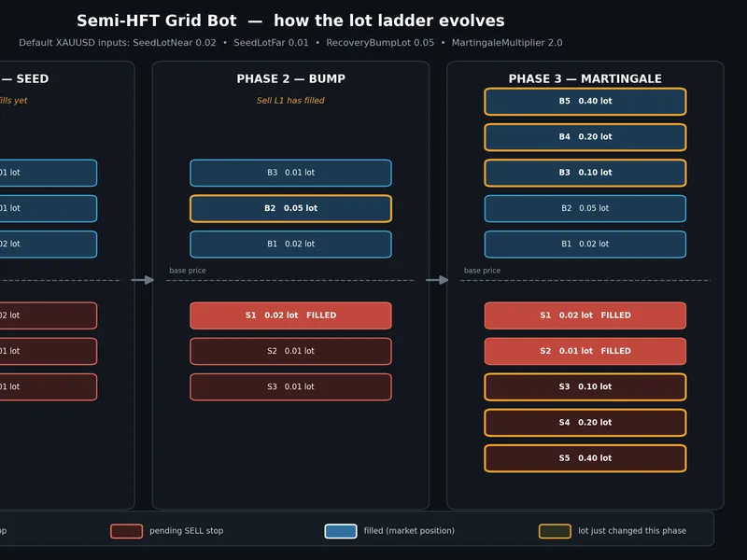The height and width of the screenshot is (560, 747).
Task: Click the B1 0.02 lot box in Phase 2
Action: point(290,244)
